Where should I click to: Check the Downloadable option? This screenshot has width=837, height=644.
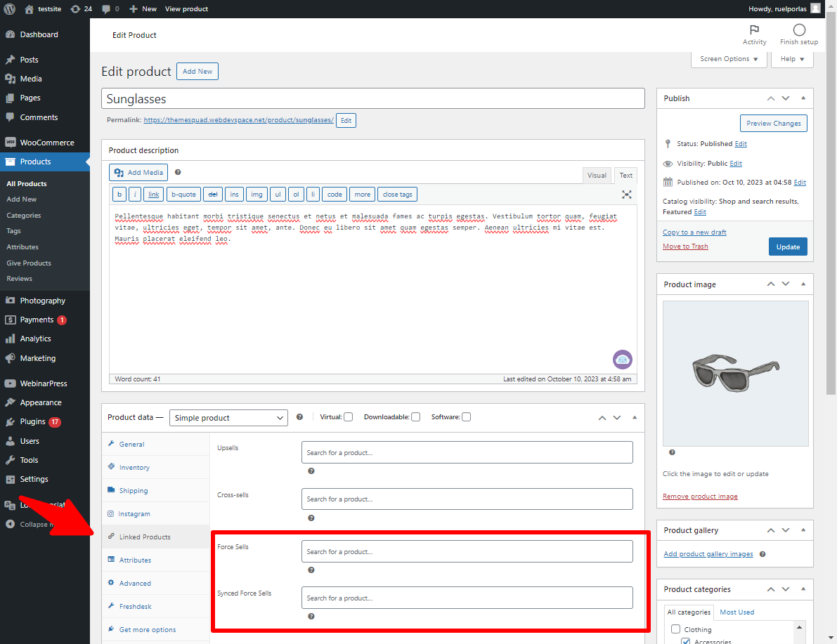tap(415, 416)
